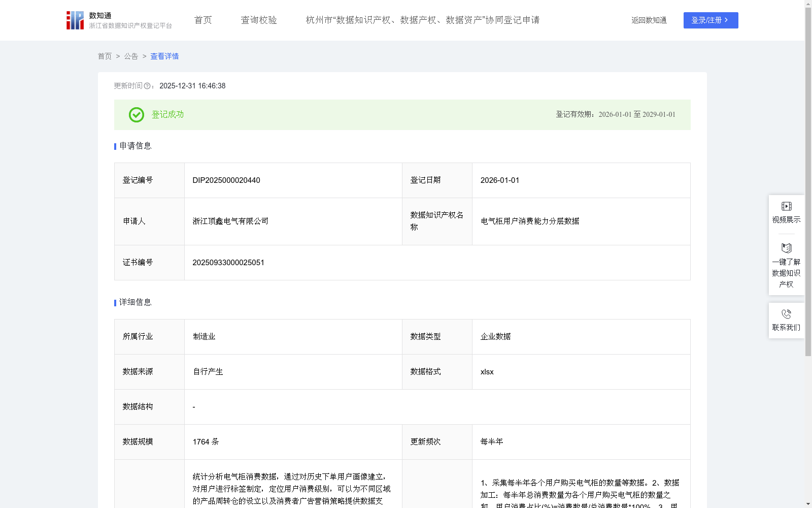
Task: Click the 申请信息 section heading
Action: [x=136, y=146]
